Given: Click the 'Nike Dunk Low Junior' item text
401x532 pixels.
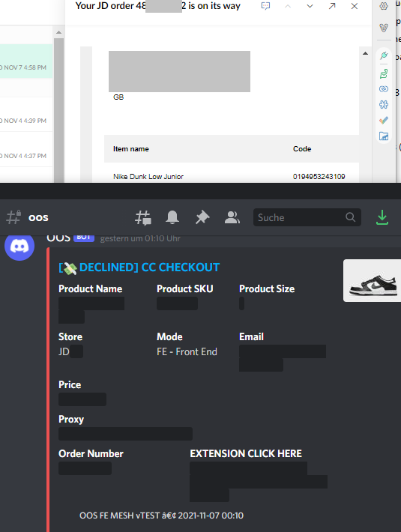Looking at the screenshot, I should coord(148,176).
